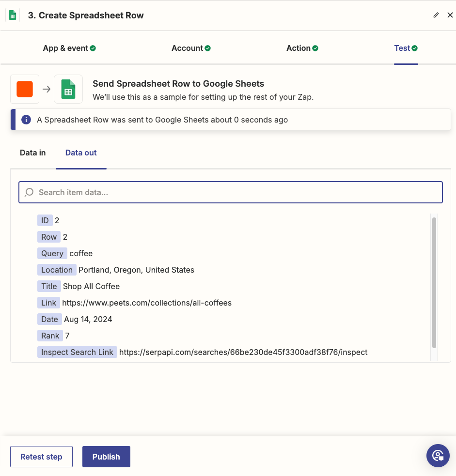Select the 'Aug 14, 2024' value

[x=88, y=319]
